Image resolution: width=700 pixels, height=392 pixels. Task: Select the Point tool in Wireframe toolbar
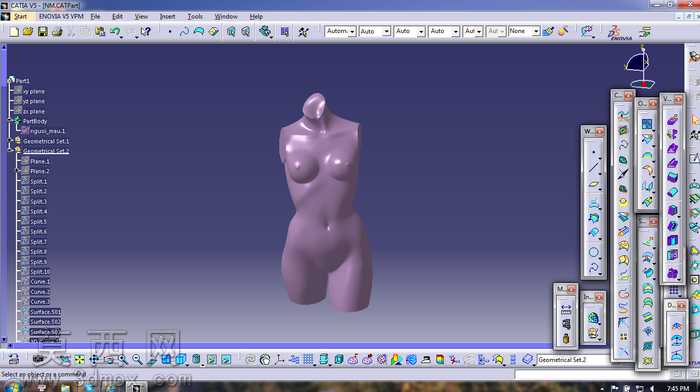pyautogui.click(x=593, y=152)
